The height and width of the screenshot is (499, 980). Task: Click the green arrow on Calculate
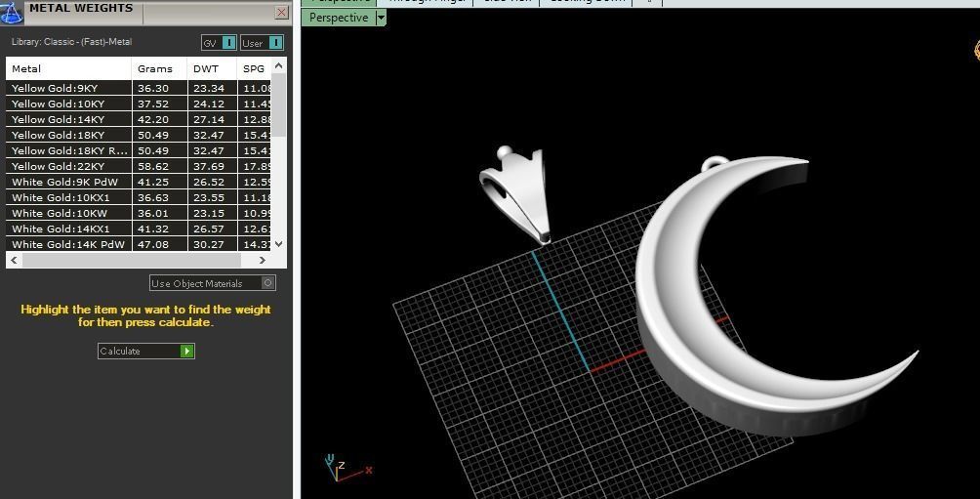(186, 351)
